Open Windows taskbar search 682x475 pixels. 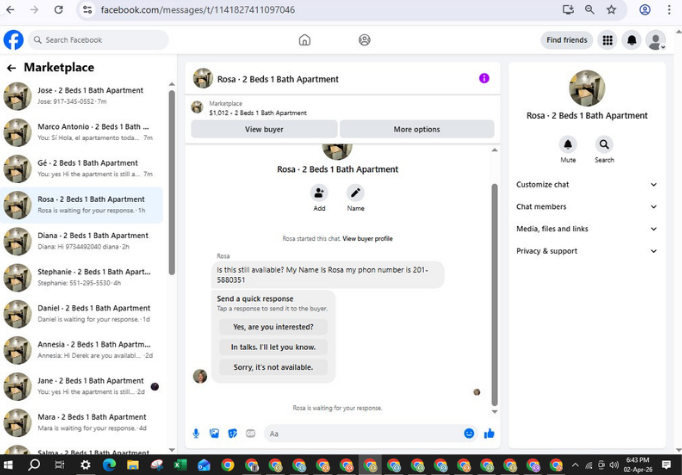point(34,465)
